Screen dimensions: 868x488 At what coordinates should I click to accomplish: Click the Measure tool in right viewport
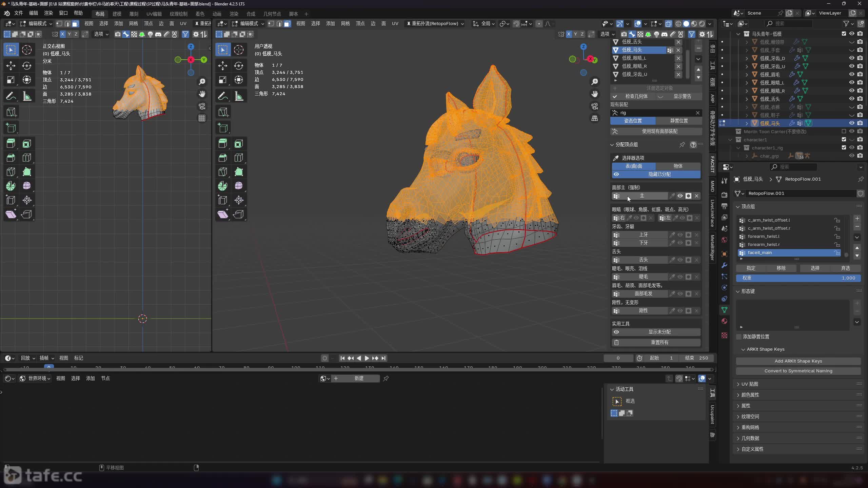coord(239,96)
